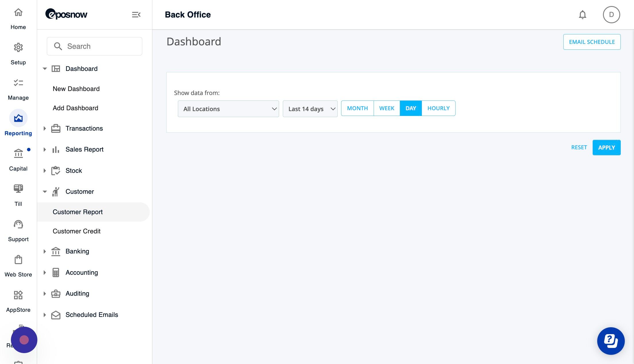
Task: Click the user profile avatar D
Action: click(611, 15)
